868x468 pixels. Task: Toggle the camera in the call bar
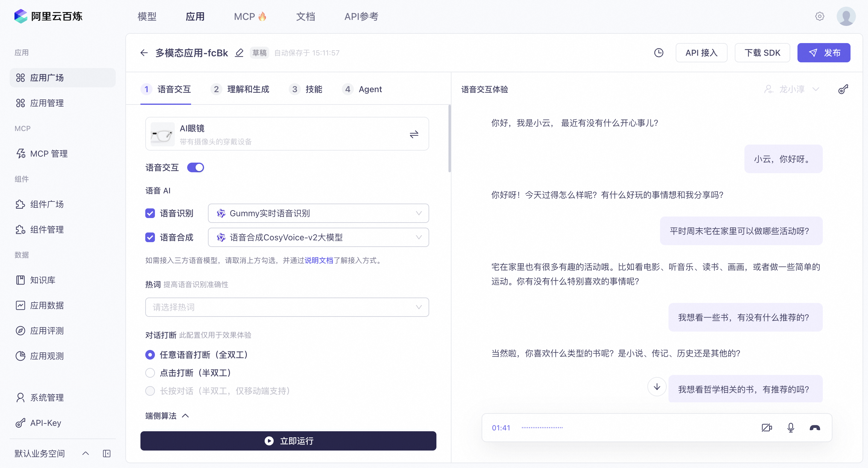[766, 428]
